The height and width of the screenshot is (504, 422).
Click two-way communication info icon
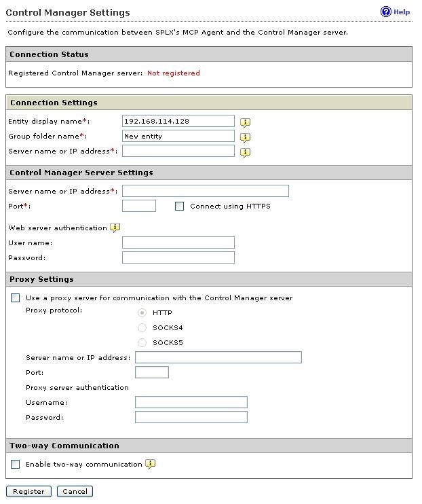(x=151, y=465)
